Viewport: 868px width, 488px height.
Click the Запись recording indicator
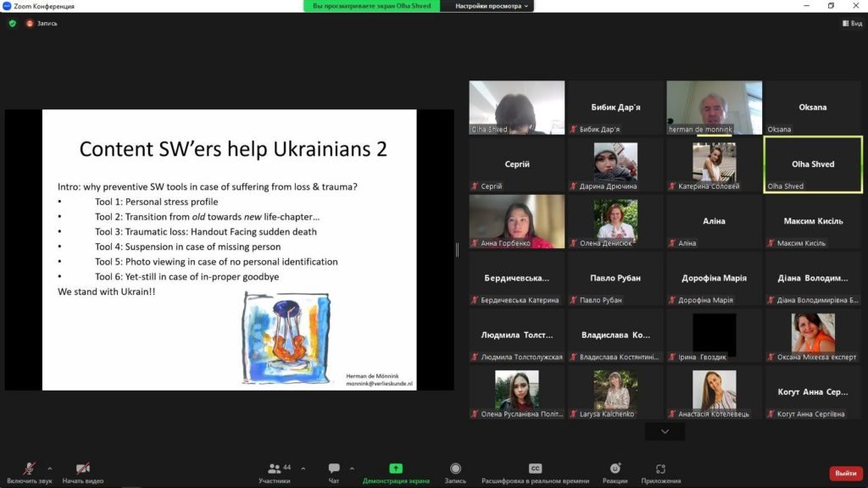[x=42, y=23]
